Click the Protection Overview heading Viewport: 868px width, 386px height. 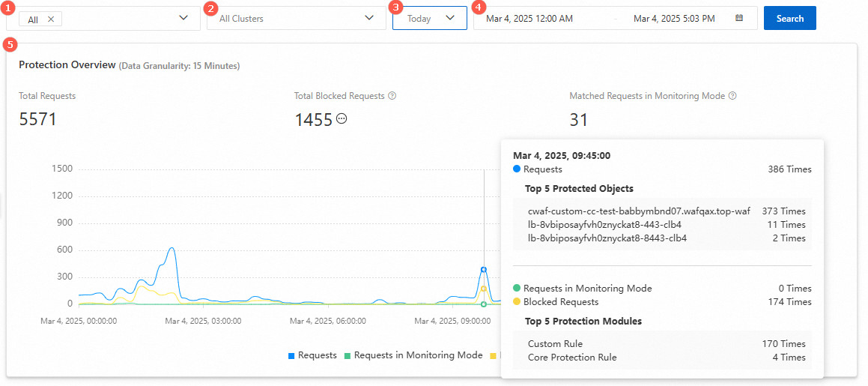(67, 64)
